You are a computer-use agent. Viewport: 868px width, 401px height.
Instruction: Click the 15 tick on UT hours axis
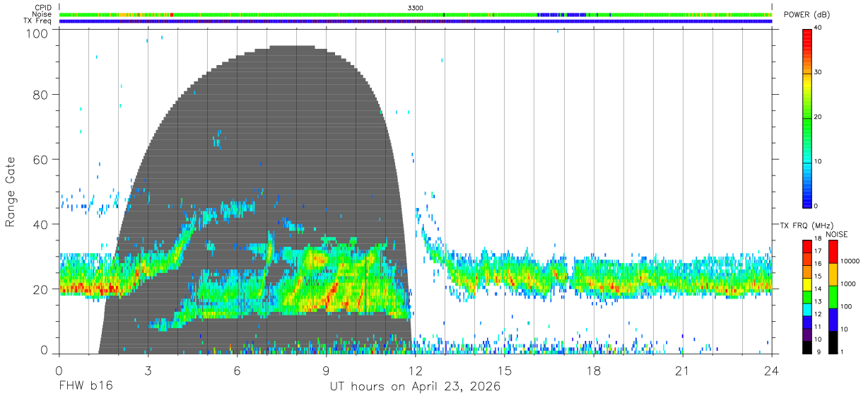pos(505,371)
